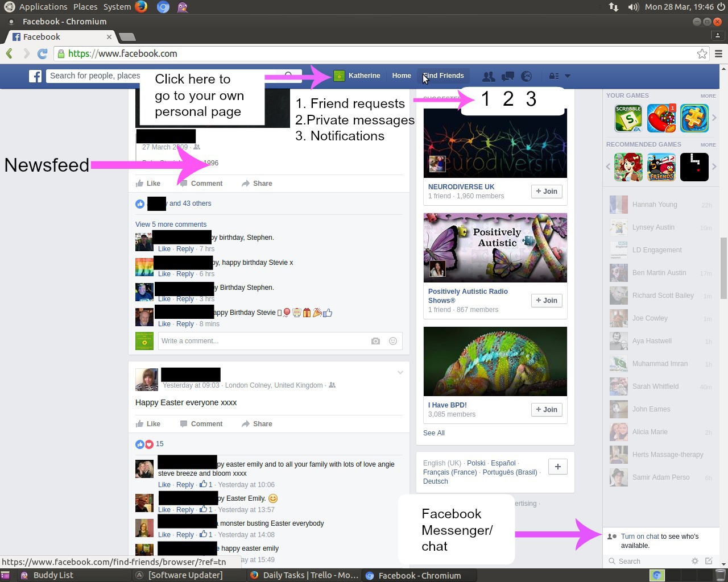728x582 pixels.
Task: Join Positively Autistic Radio Shows group
Action: [x=547, y=301]
